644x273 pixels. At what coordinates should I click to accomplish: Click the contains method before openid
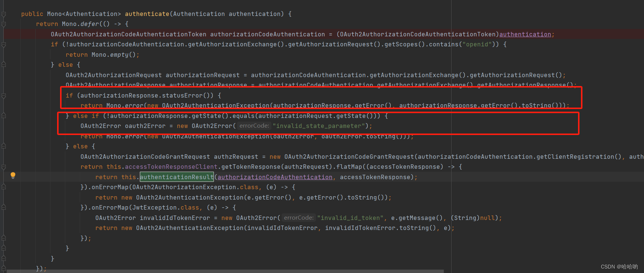coord(444,44)
